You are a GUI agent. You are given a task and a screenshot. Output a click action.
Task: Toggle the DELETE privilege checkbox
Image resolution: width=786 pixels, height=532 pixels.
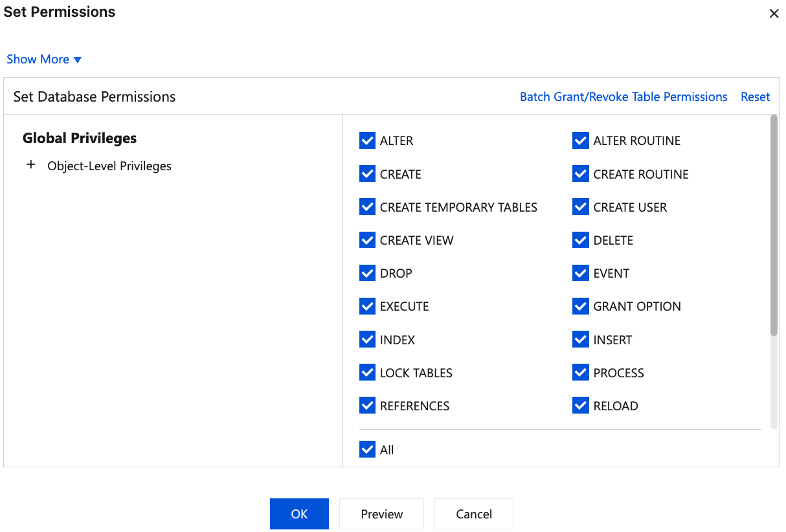click(x=581, y=240)
